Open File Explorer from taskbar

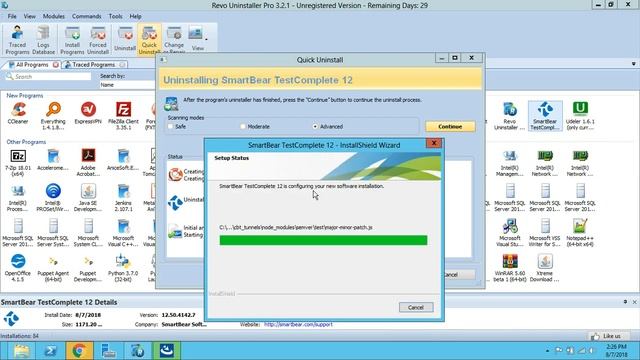(x=22, y=351)
